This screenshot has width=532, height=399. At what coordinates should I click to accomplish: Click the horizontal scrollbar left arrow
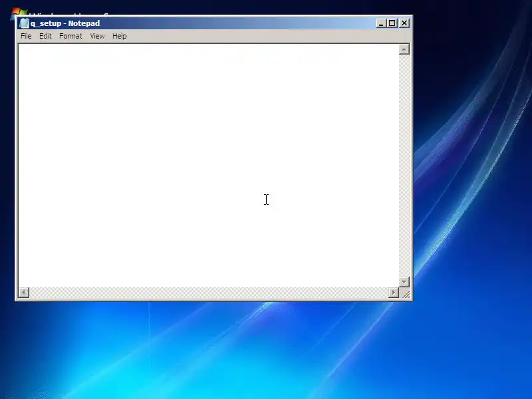pyautogui.click(x=24, y=292)
